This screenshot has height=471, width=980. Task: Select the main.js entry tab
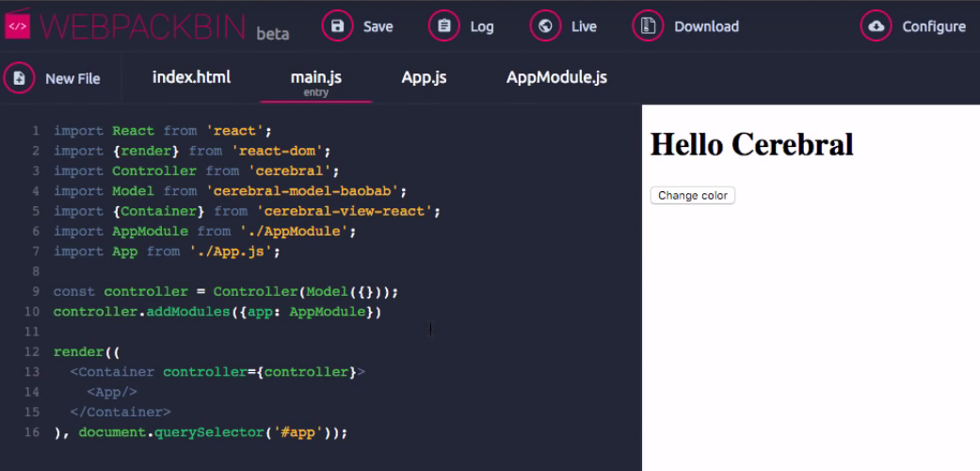pos(316,83)
